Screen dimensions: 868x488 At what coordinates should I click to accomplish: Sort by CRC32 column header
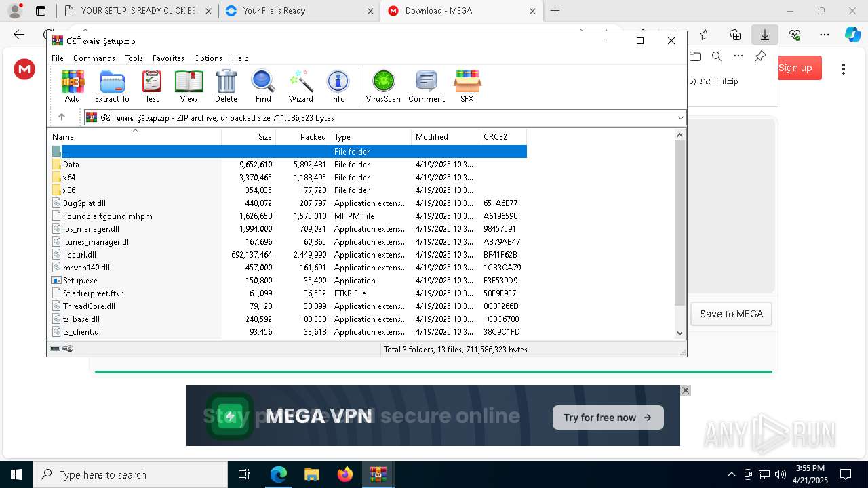tap(503, 136)
